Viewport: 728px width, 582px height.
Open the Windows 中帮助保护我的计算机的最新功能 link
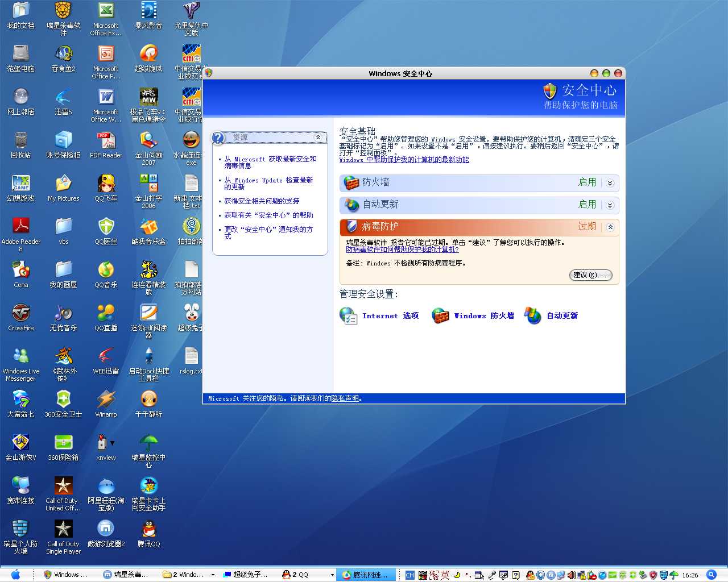point(404,160)
